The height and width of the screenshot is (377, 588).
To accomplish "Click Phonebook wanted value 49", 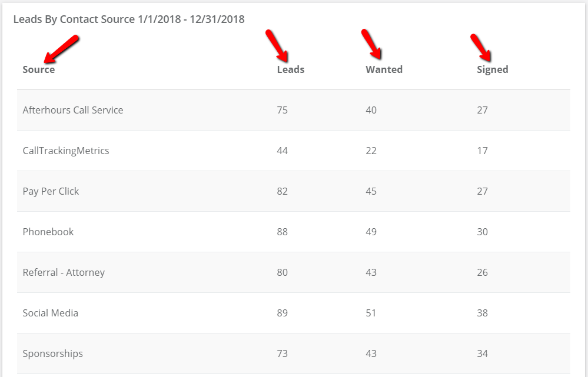I will point(371,232).
